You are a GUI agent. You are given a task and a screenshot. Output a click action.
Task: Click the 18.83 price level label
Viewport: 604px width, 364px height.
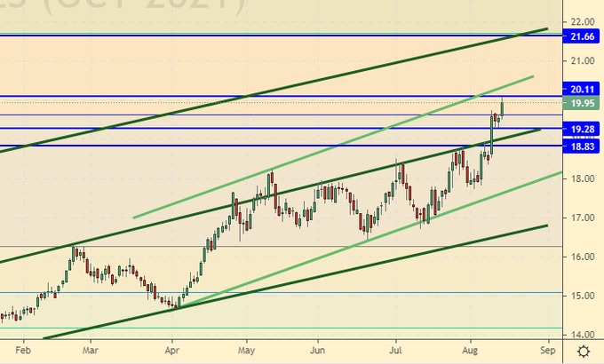click(x=583, y=146)
